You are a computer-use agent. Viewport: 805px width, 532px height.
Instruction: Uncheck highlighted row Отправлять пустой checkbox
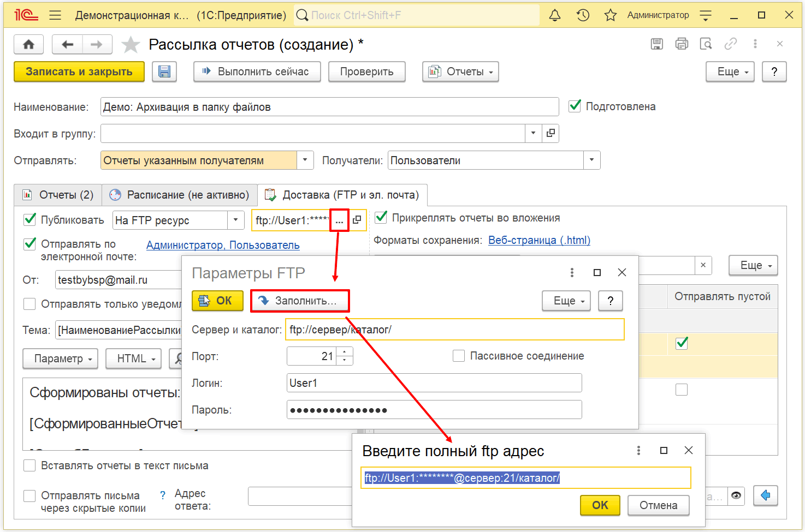pos(682,343)
